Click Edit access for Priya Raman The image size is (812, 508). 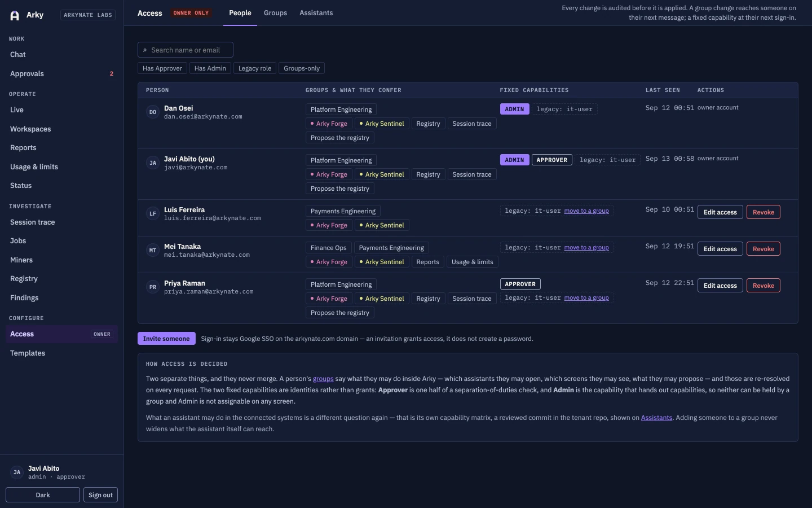tap(720, 286)
